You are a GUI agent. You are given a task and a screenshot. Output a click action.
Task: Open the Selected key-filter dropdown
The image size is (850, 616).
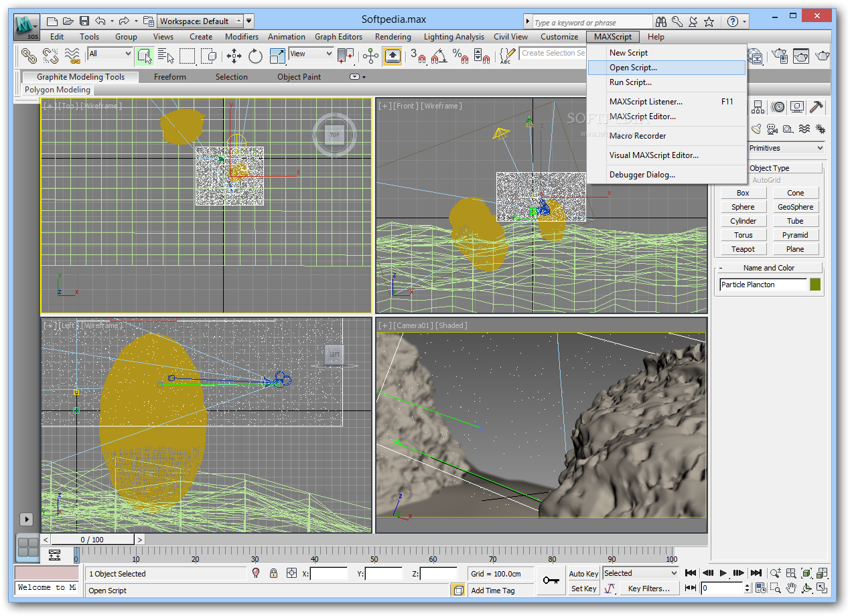641,573
